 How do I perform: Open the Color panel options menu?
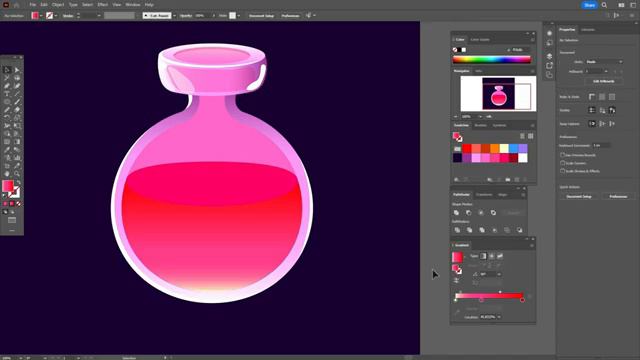(532, 40)
